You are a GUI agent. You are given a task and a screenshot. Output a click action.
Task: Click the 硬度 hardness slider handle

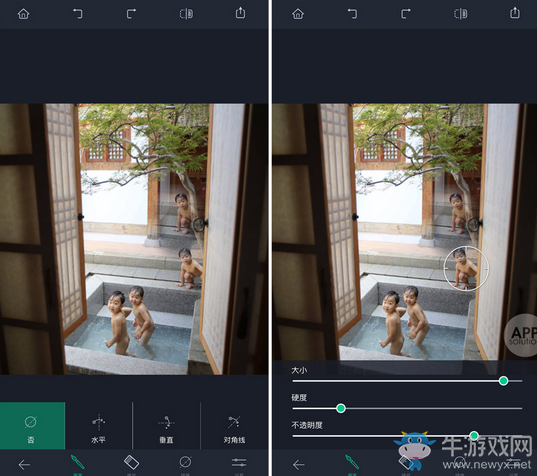tap(341, 408)
